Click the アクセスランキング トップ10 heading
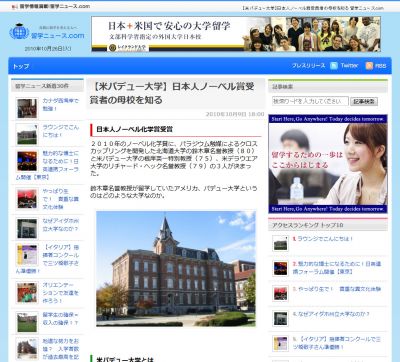This screenshot has width=400, height=362. [307, 225]
